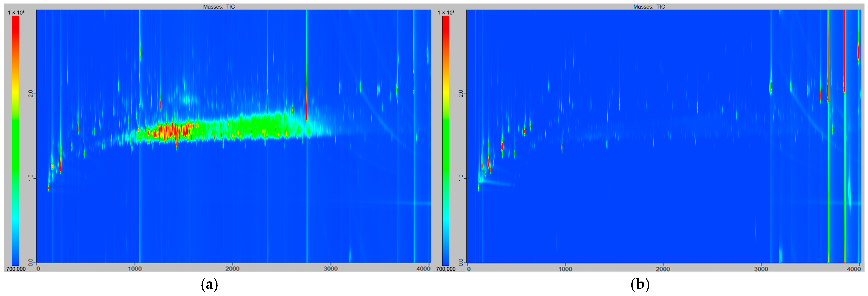Click x-axis tick 2000 in panel (a)
This screenshot has width=868, height=296.
pyautogui.click(x=232, y=269)
